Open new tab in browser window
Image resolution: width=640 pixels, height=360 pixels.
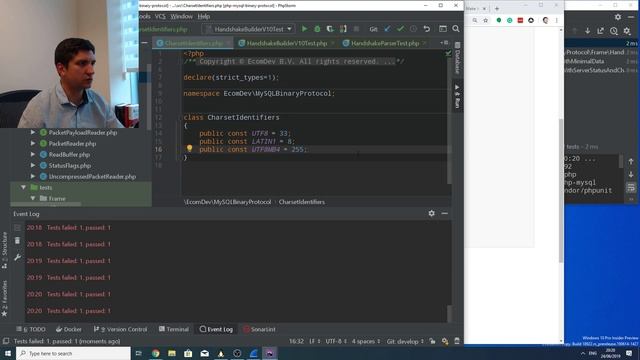[x=497, y=8]
